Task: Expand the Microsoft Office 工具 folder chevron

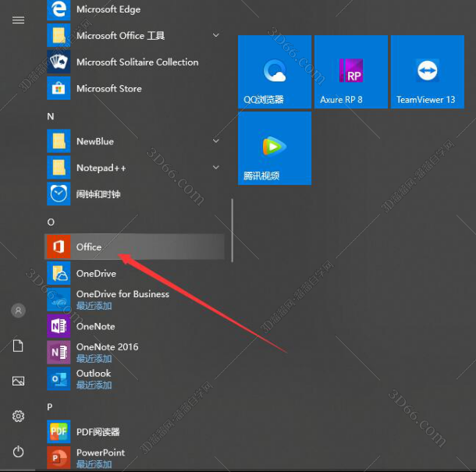Action: (216, 35)
